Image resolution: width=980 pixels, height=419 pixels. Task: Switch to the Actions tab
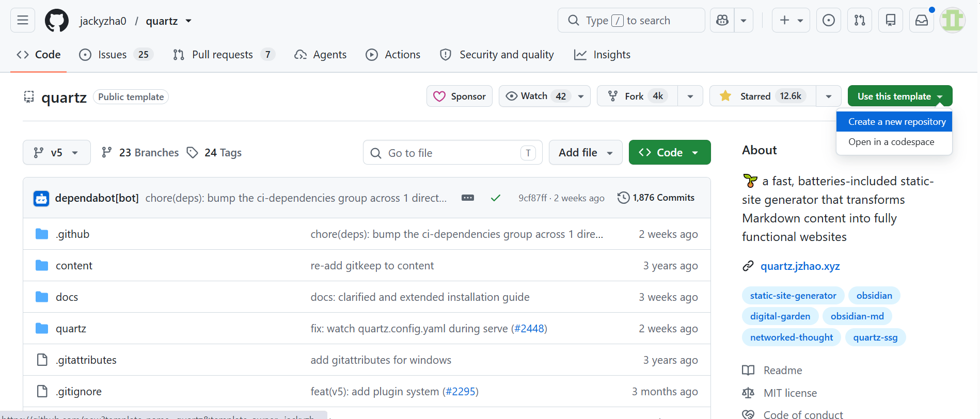click(x=393, y=55)
